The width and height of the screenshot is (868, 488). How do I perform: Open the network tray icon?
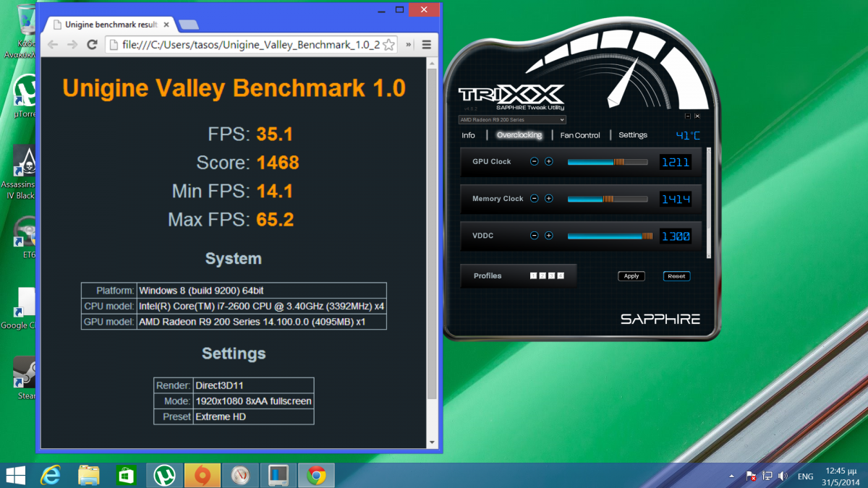coord(767,476)
